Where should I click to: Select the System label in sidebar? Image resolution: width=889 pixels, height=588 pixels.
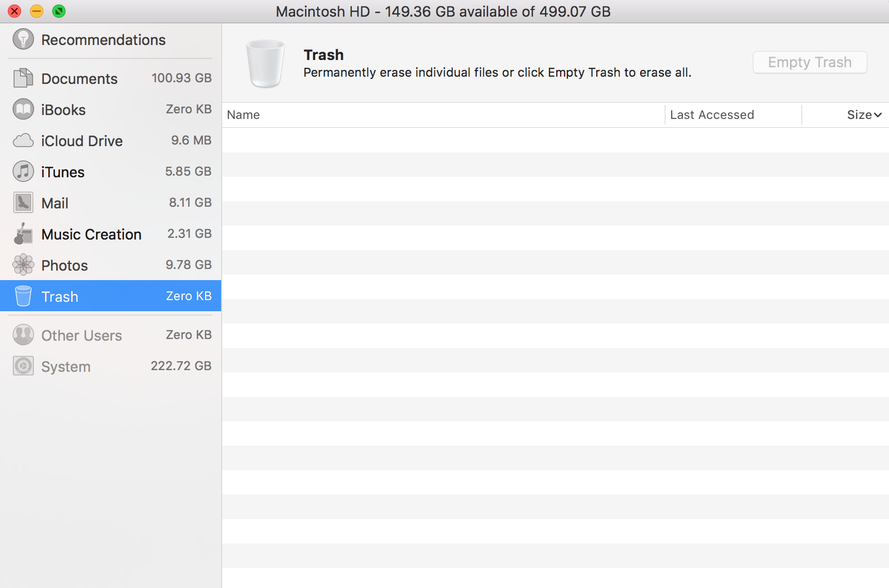66,367
